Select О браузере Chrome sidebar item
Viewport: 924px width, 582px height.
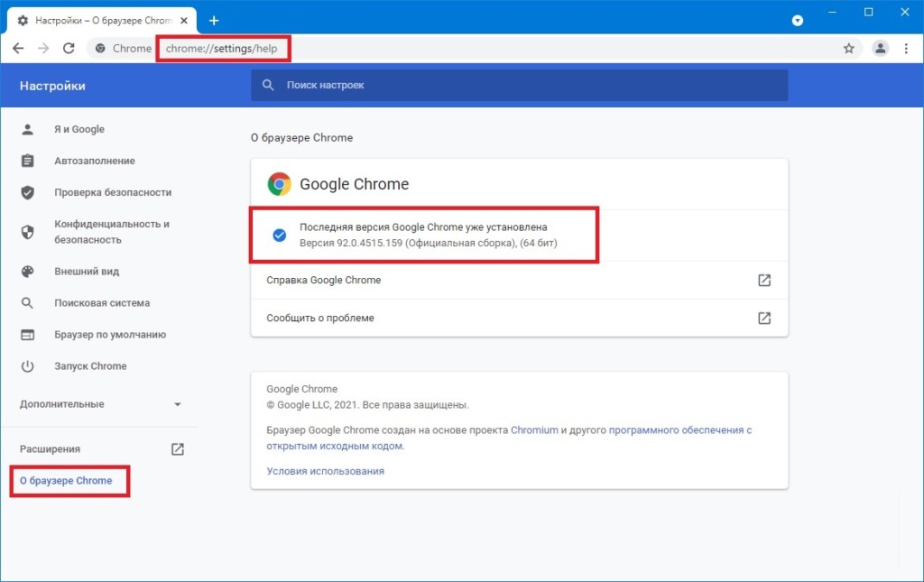click(66, 481)
